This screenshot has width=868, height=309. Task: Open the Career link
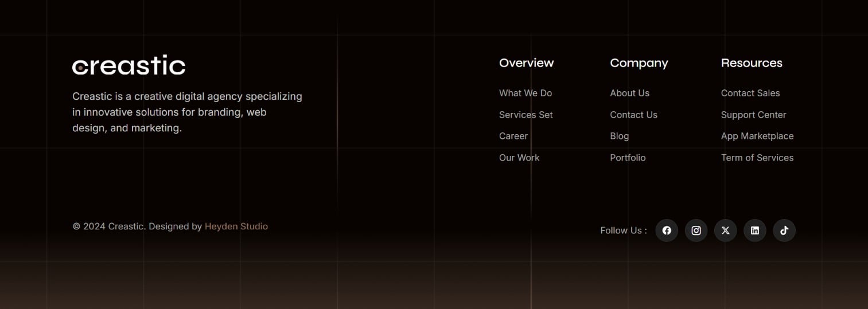[513, 136]
